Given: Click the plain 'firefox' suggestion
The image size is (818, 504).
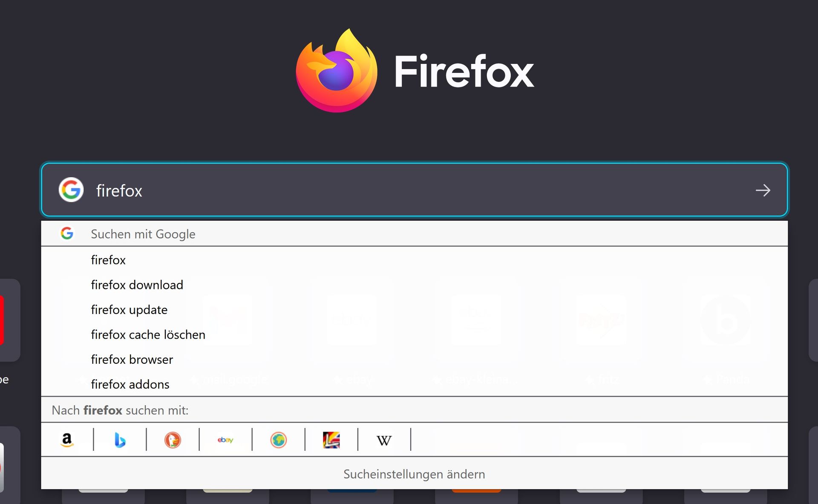Looking at the screenshot, I should (x=108, y=260).
